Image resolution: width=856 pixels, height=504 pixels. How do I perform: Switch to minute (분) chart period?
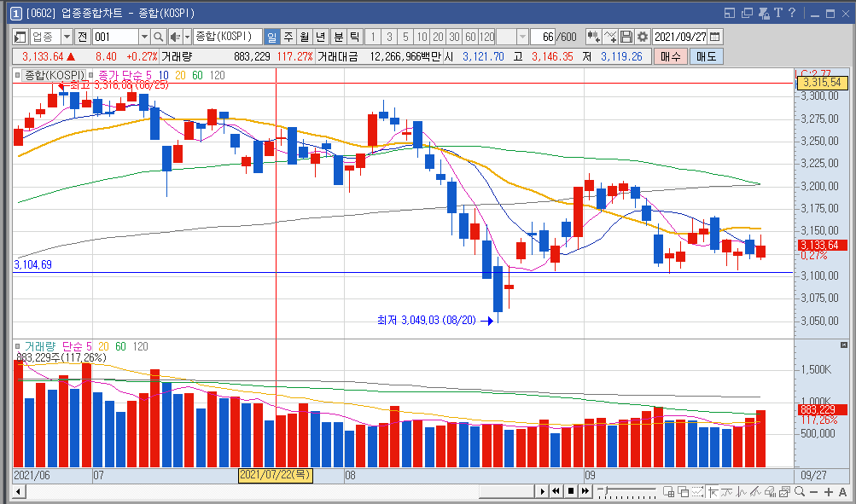(x=339, y=37)
